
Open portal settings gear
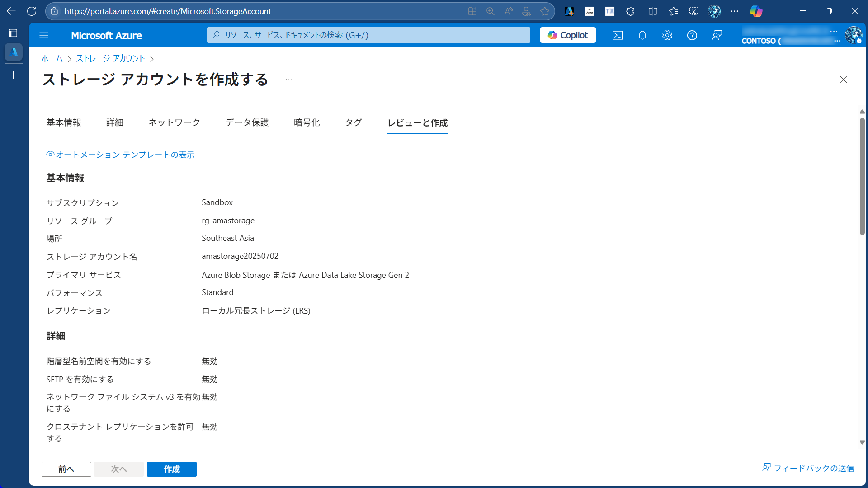pos(667,35)
